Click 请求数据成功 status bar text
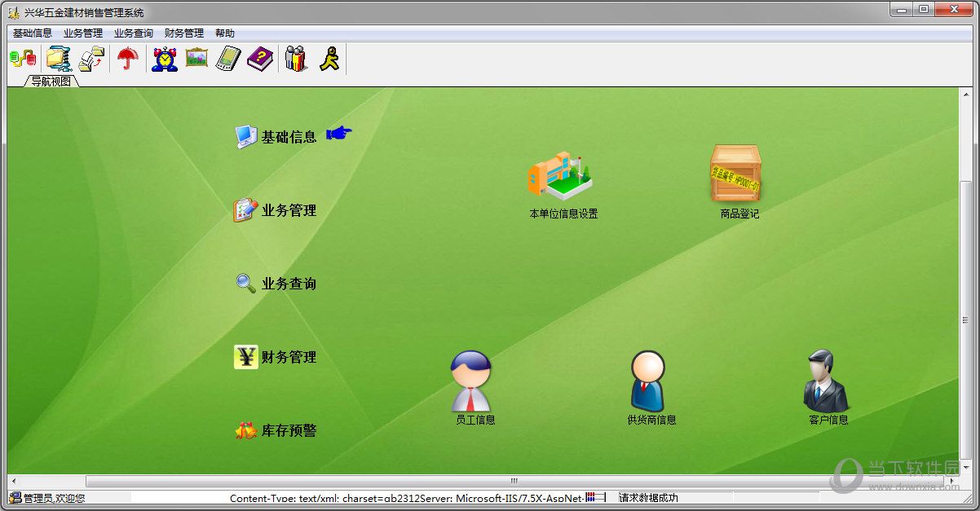This screenshot has height=511, width=980. [648, 498]
